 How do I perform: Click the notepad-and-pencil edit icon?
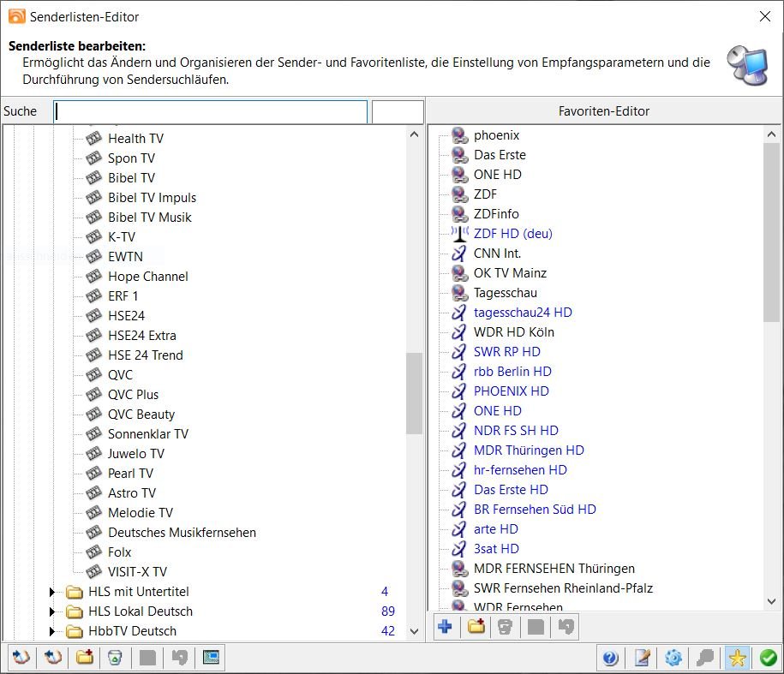pyautogui.click(x=642, y=658)
